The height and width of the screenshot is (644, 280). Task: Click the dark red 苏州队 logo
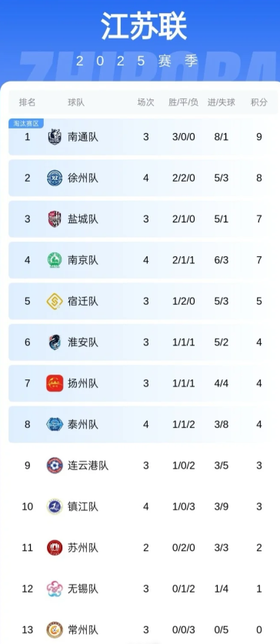55,548
